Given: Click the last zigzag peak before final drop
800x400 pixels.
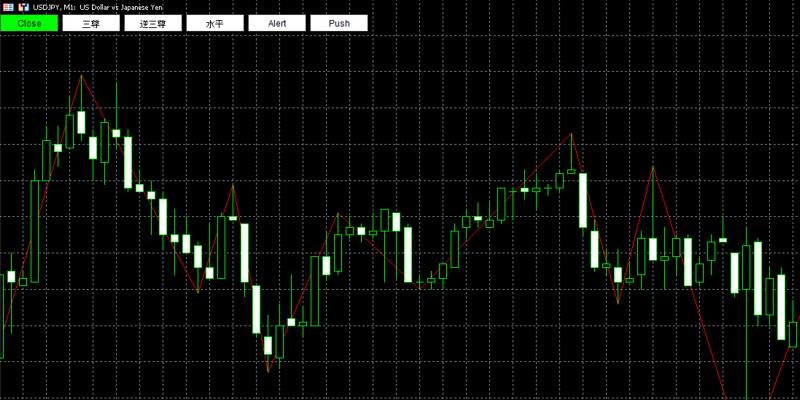Looking at the screenshot, I should 653,167.
